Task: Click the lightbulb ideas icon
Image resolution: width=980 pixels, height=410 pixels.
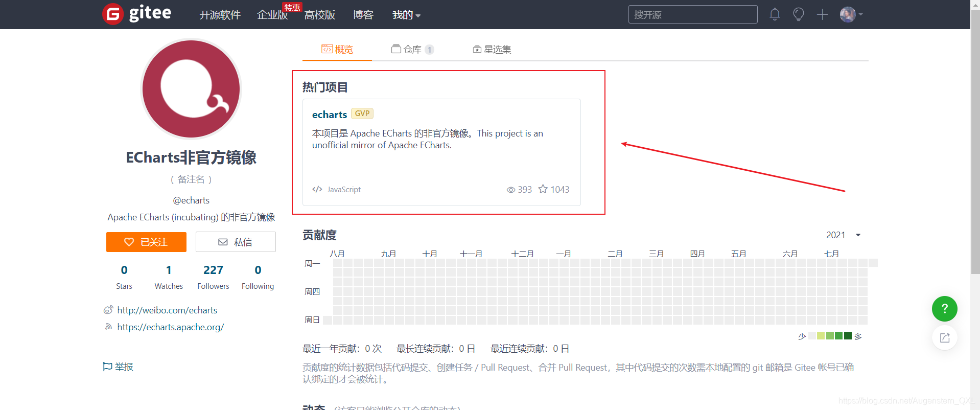Action: click(798, 14)
